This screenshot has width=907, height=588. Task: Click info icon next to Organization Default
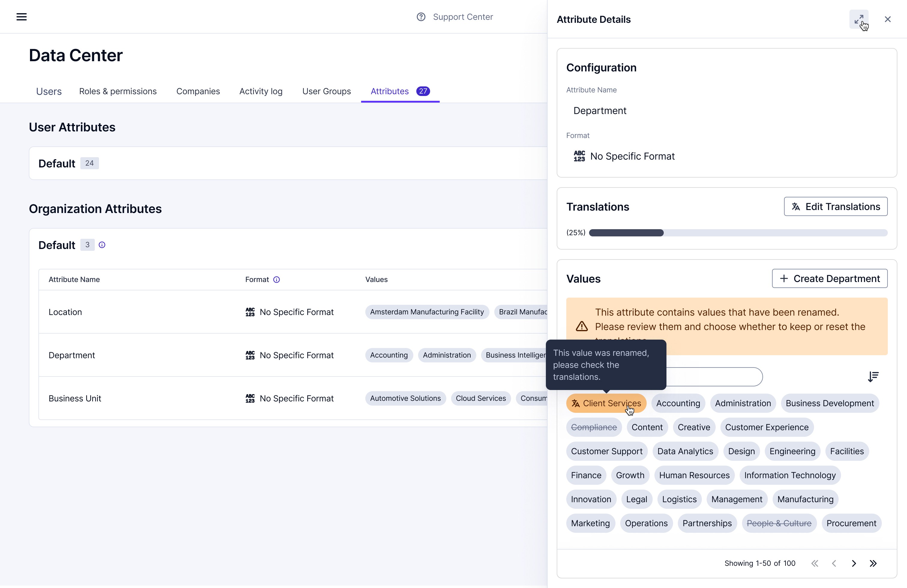point(102,245)
